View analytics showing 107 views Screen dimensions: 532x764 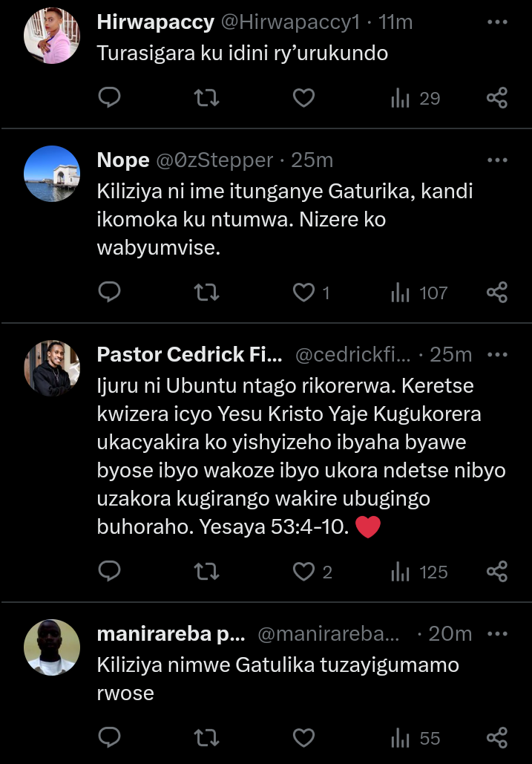419,293
